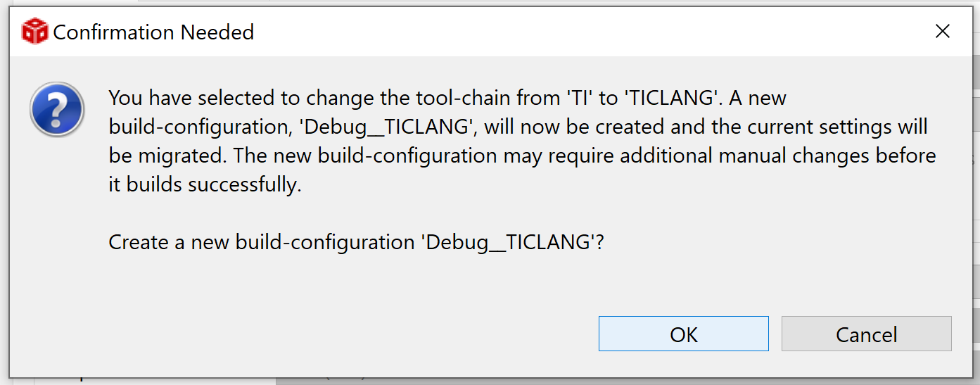
Task: Close the Confirmation Needed dialog
Action: click(x=942, y=32)
